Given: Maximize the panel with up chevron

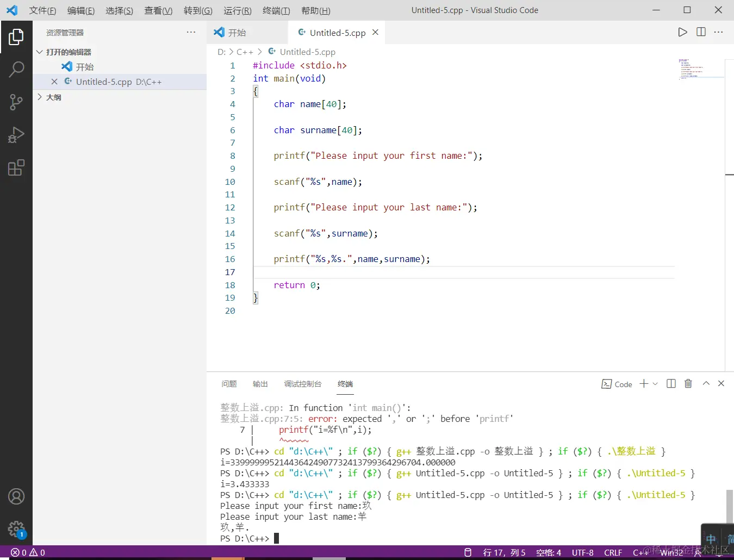Looking at the screenshot, I should coord(706,383).
